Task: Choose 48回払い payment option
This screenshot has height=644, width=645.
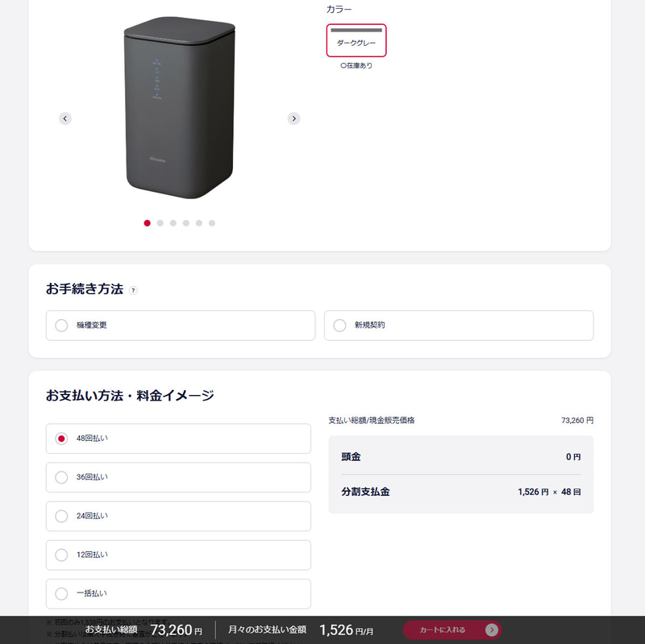Action: click(x=178, y=438)
